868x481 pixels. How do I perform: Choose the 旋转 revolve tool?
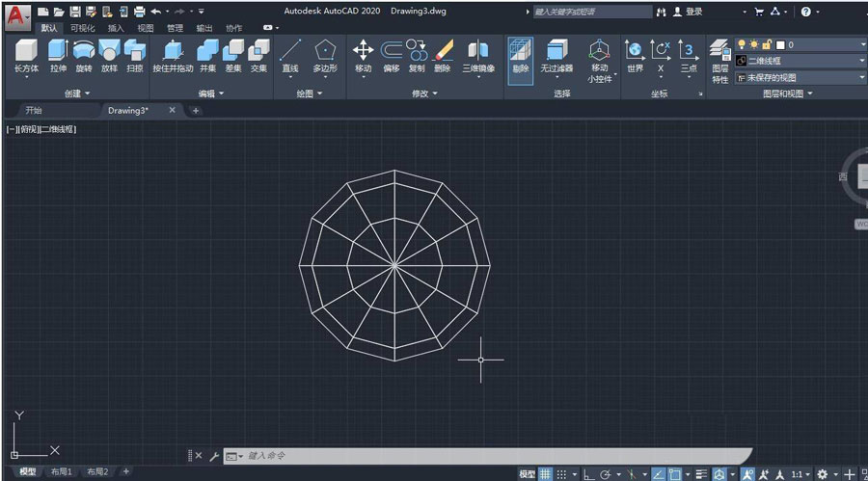84,57
